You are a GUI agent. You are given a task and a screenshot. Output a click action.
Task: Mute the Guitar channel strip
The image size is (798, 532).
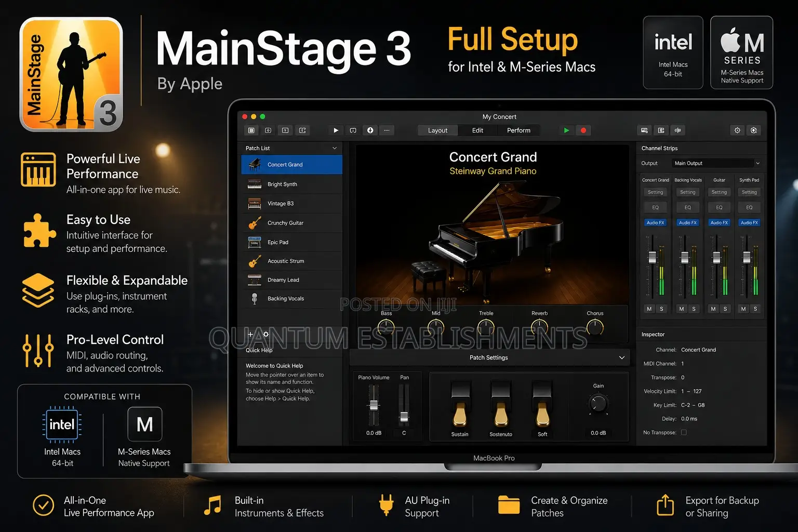(713, 309)
